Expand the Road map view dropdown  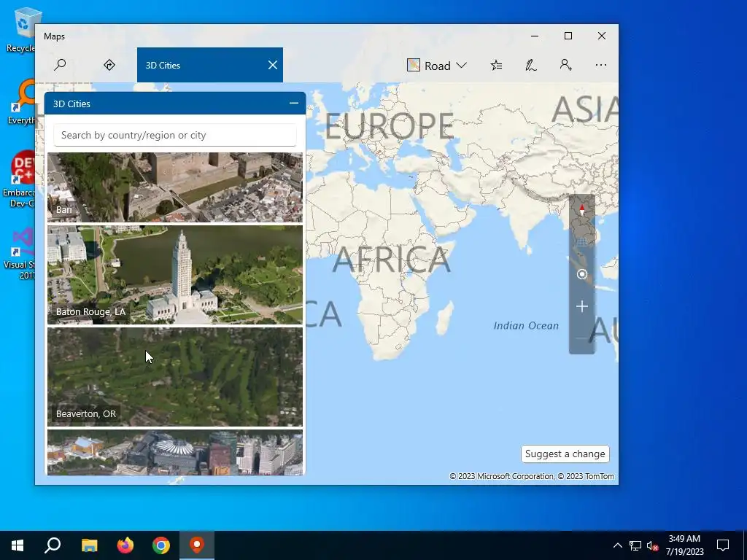(x=436, y=65)
